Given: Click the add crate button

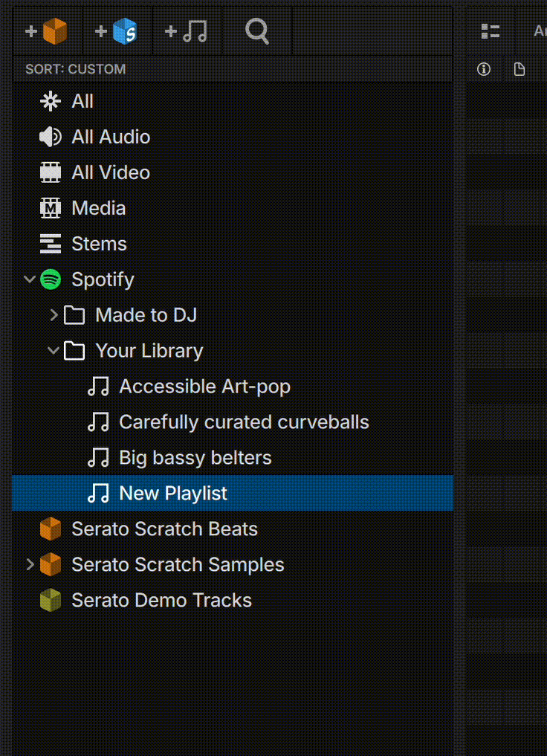Looking at the screenshot, I should click(x=47, y=31).
